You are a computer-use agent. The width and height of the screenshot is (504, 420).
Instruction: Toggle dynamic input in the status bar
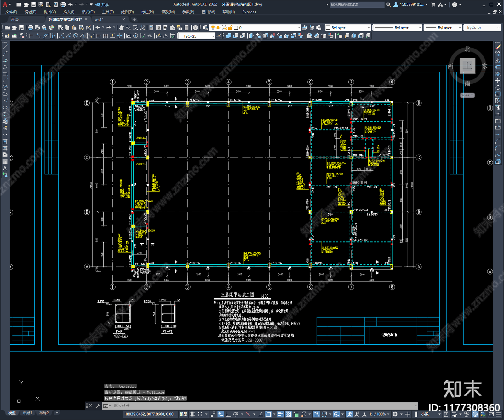(221, 414)
